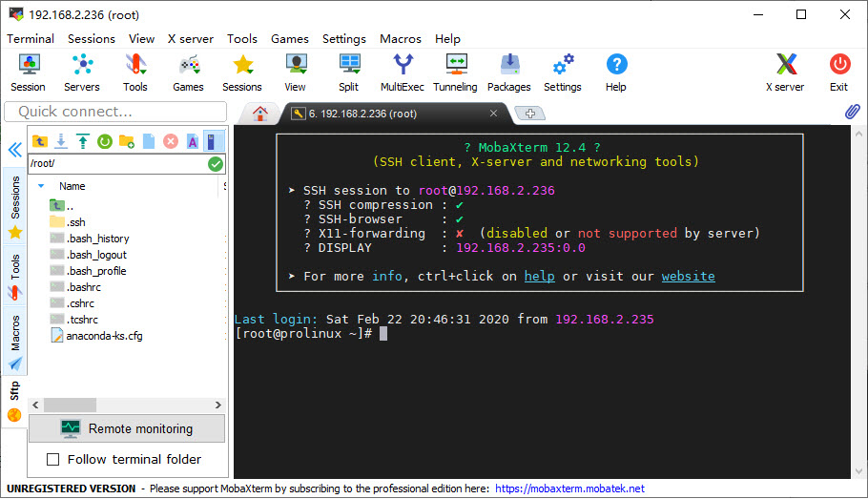Click the paperclip icon at top right
This screenshot has width=868, height=499.
click(853, 113)
